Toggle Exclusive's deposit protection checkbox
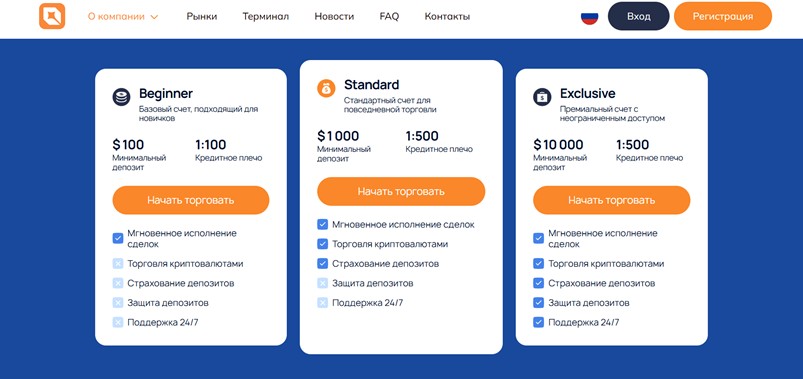Screen dimensions: 803x379 tap(538, 303)
